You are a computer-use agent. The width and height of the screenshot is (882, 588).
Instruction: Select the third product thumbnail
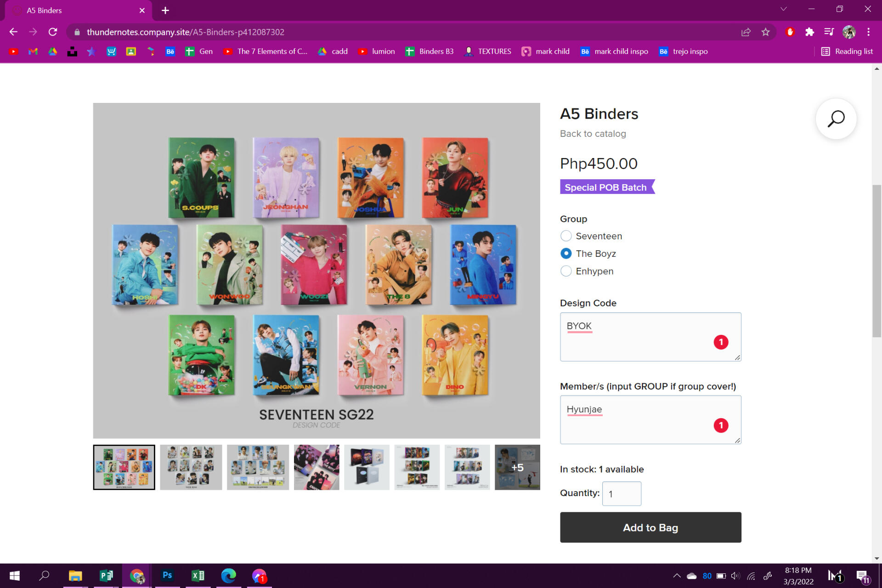(258, 467)
